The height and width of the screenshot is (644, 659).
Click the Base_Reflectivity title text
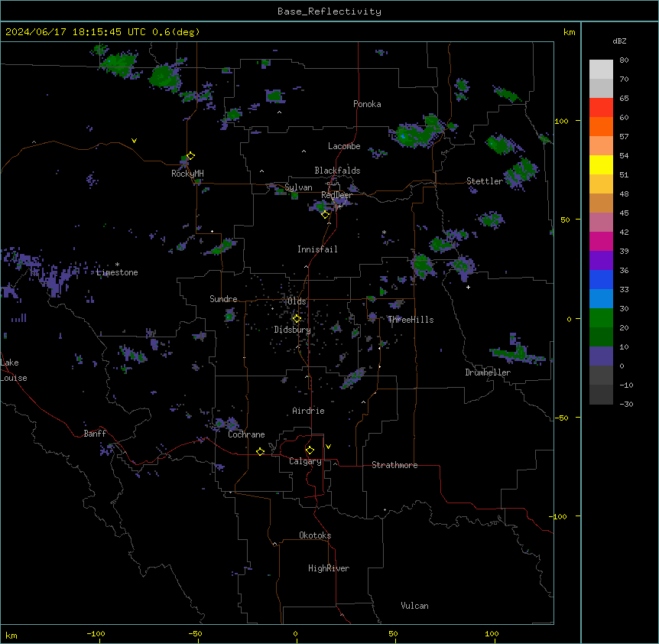[329, 11]
